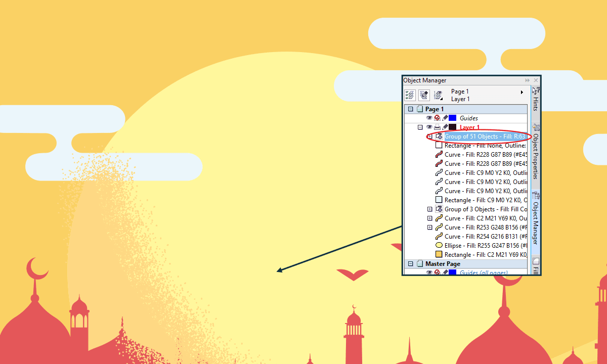Image resolution: width=607 pixels, height=364 pixels.
Task: Collapse the Page 1 tree node
Action: [411, 109]
